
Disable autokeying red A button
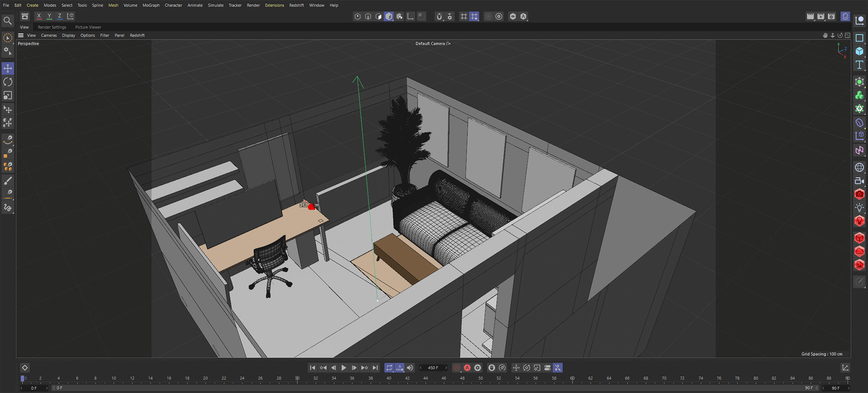click(467, 368)
